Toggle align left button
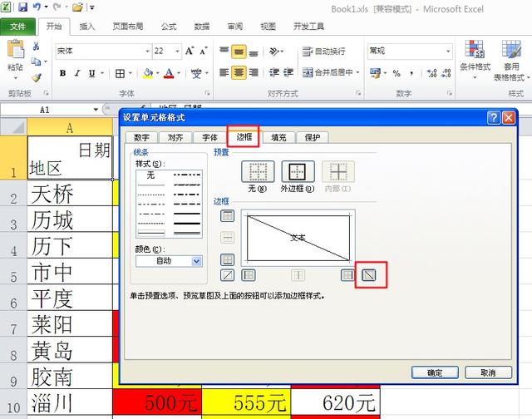Screen dimensions: 532x419 click(224, 72)
